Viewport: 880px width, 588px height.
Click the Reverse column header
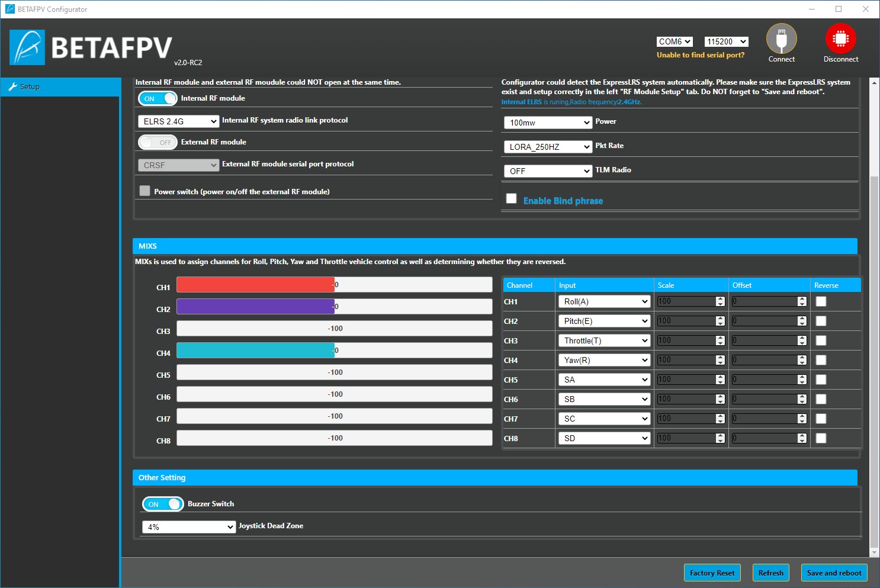coord(835,285)
